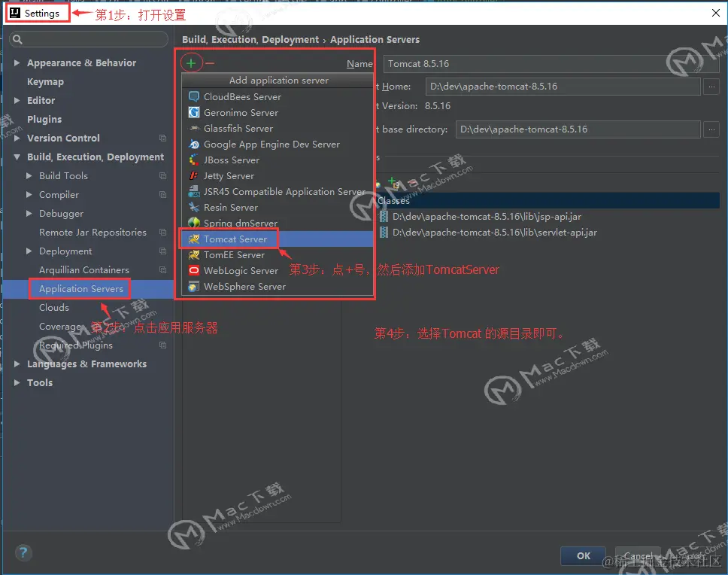Click the settings search field
The image size is (728, 575).
(x=89, y=39)
